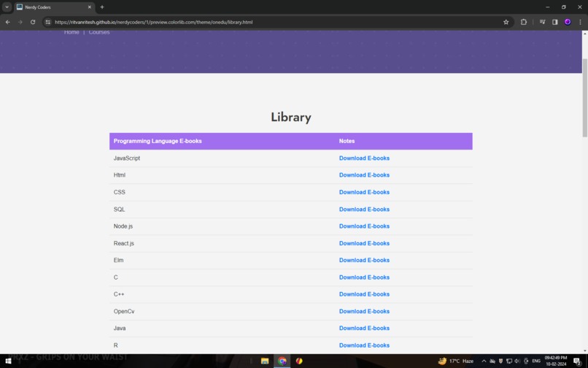This screenshot has width=588, height=368.
Task: Open the taskbar clock and date
Action: pyautogui.click(x=556, y=361)
